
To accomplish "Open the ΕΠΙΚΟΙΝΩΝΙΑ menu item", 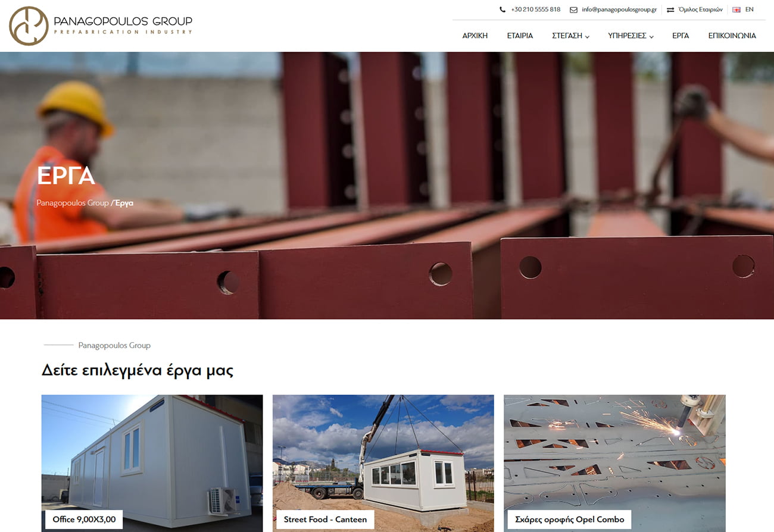I will click(732, 36).
